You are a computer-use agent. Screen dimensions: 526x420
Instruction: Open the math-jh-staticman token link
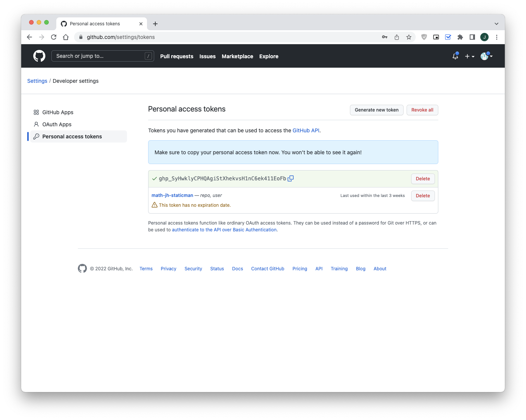172,195
